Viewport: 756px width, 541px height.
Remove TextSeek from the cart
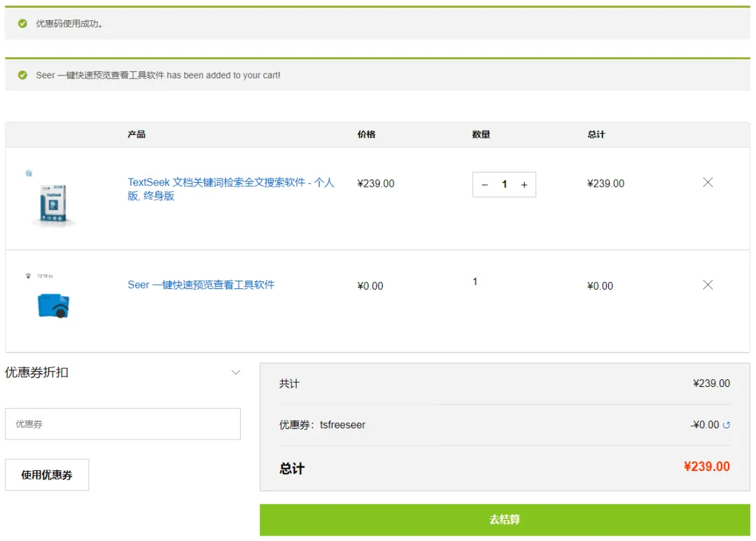click(707, 182)
